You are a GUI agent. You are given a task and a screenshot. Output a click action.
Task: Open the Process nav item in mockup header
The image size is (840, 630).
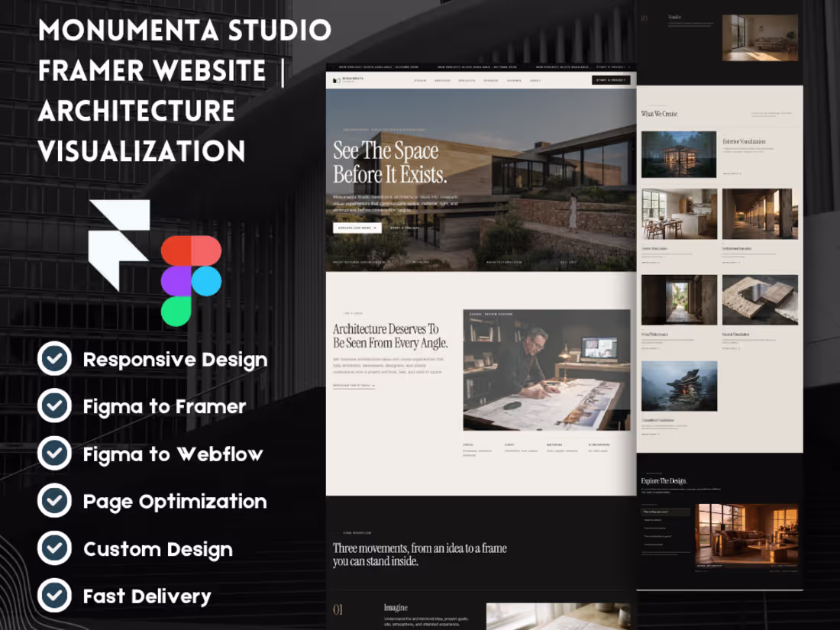pos(491,80)
